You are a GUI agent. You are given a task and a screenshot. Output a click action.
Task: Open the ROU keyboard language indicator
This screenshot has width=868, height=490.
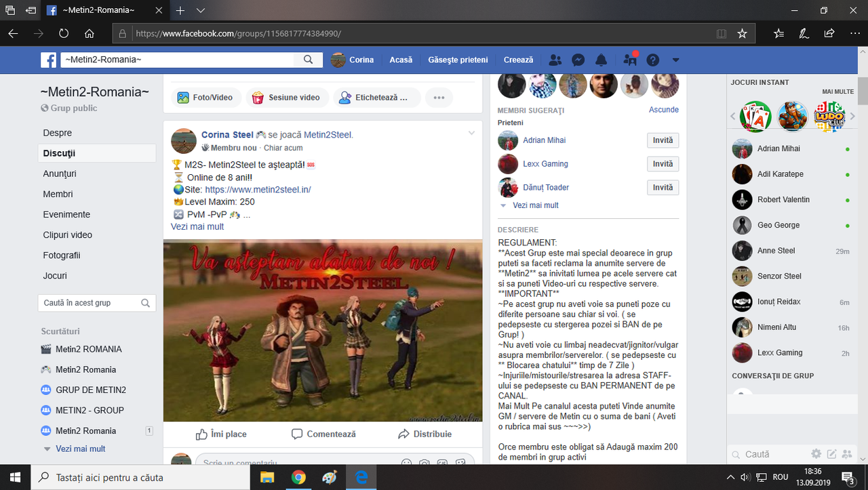pos(781,477)
